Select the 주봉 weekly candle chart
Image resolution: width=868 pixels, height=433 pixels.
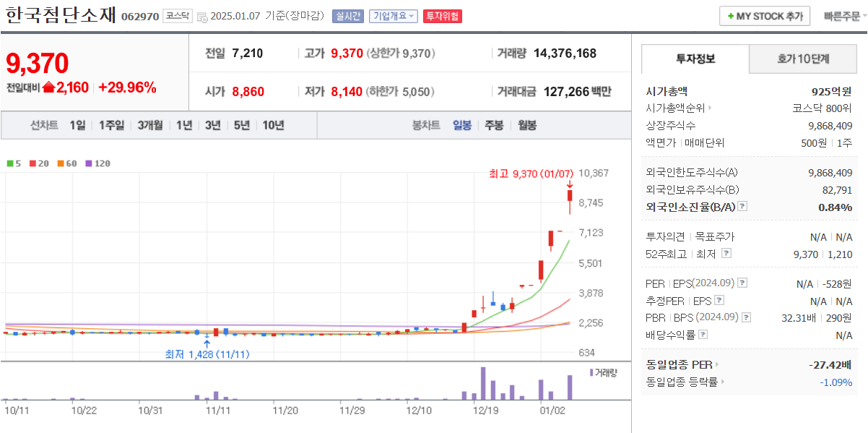(x=494, y=125)
